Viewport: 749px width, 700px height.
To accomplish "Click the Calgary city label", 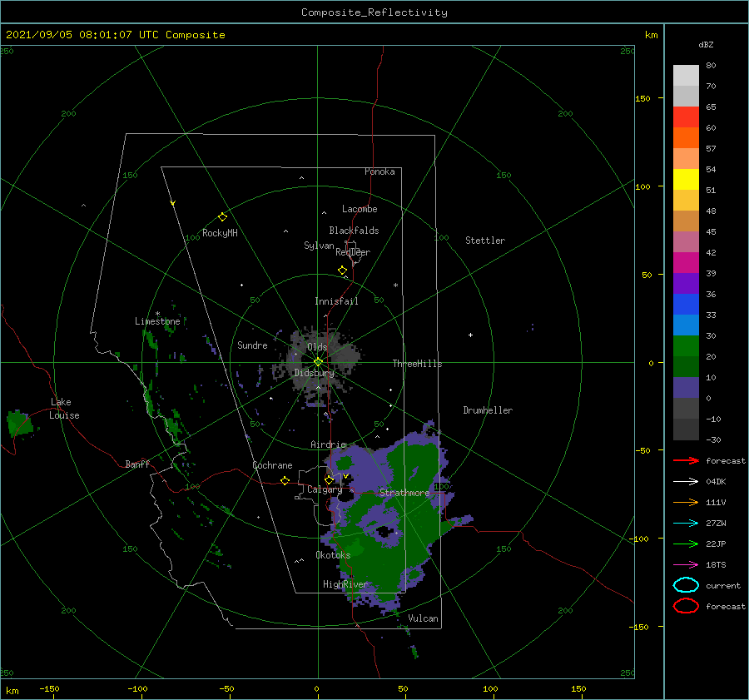I will tap(325, 489).
